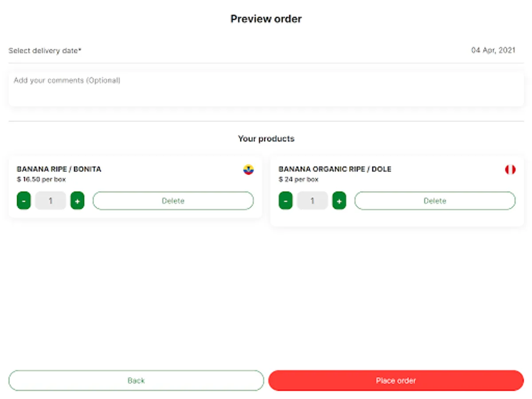Decrease quantity of Banana Organic Ripe / Dole
532x399 pixels.
286,201
